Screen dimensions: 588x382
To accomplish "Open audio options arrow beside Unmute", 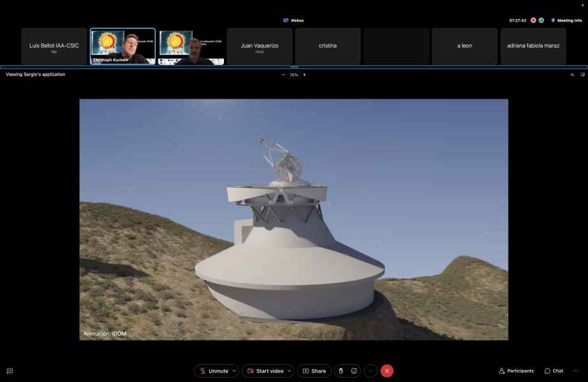I will (235, 371).
